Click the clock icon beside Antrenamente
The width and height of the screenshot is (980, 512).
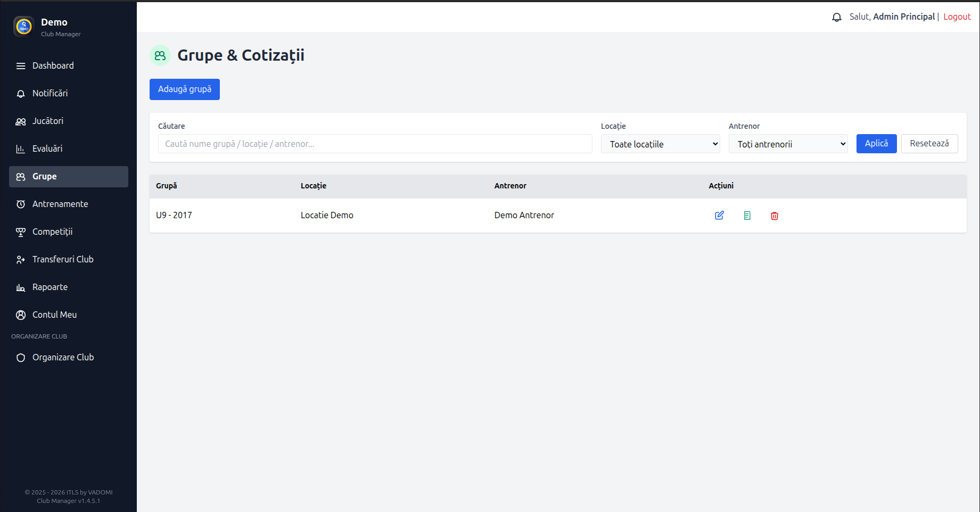pos(21,204)
